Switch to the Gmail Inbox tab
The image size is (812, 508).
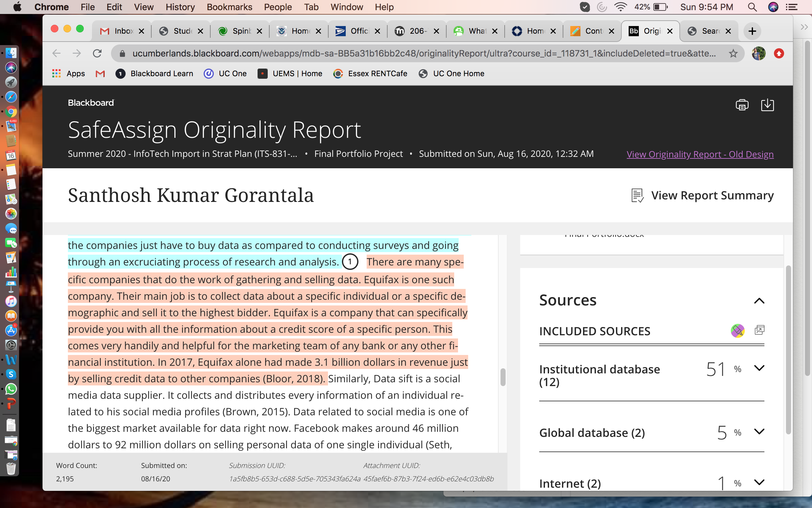pyautogui.click(x=121, y=31)
